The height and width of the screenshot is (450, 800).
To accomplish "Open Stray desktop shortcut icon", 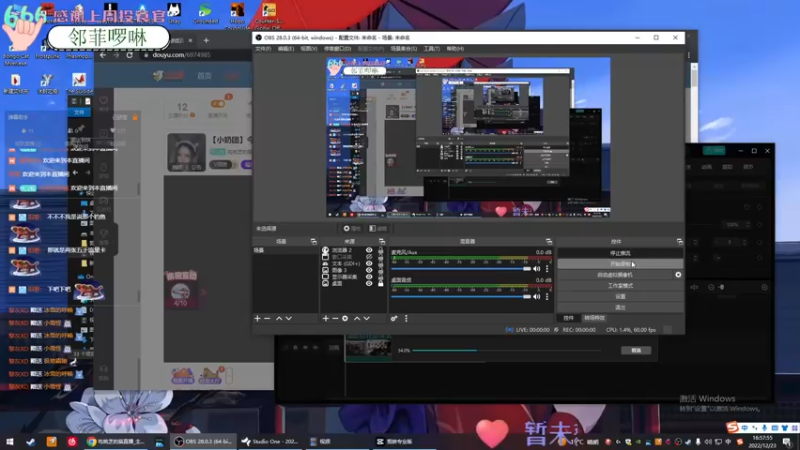I will (174, 13).
